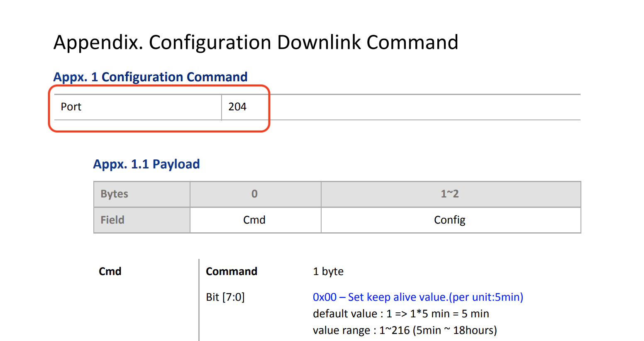This screenshot has height=341, width=644.
Task: Select the Config table cell
Action: pyautogui.click(x=450, y=220)
